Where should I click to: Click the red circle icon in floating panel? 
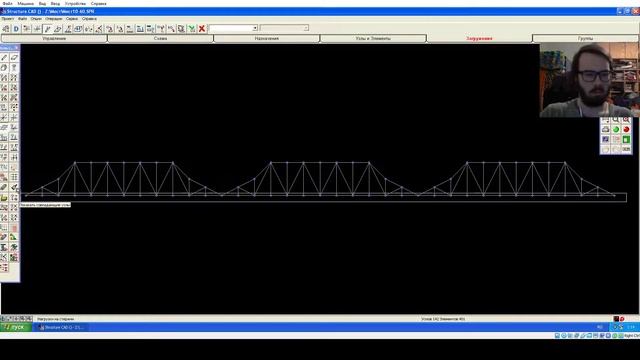pos(626,129)
